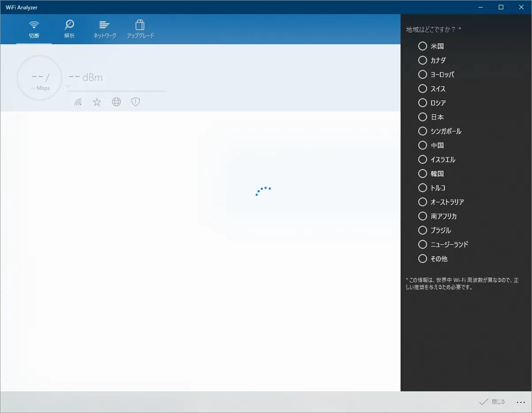Select the 米国 region radio button
This screenshot has height=413, width=532.
pyautogui.click(x=423, y=46)
